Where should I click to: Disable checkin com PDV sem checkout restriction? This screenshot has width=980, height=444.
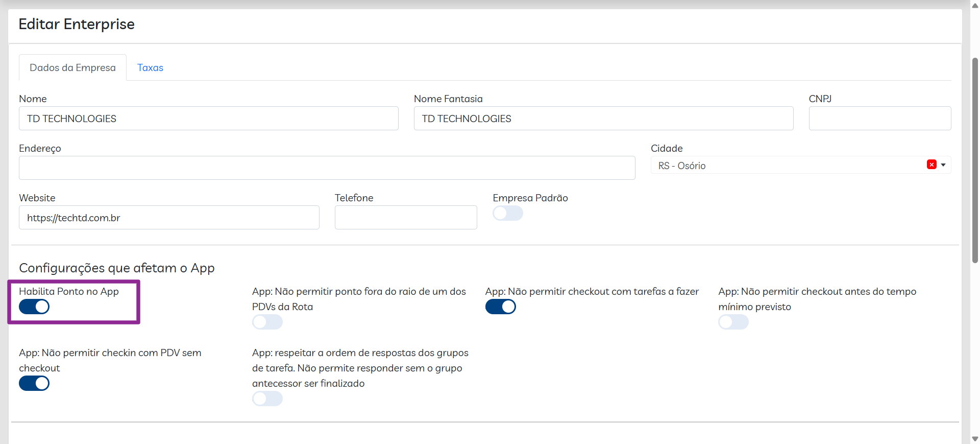34,383
